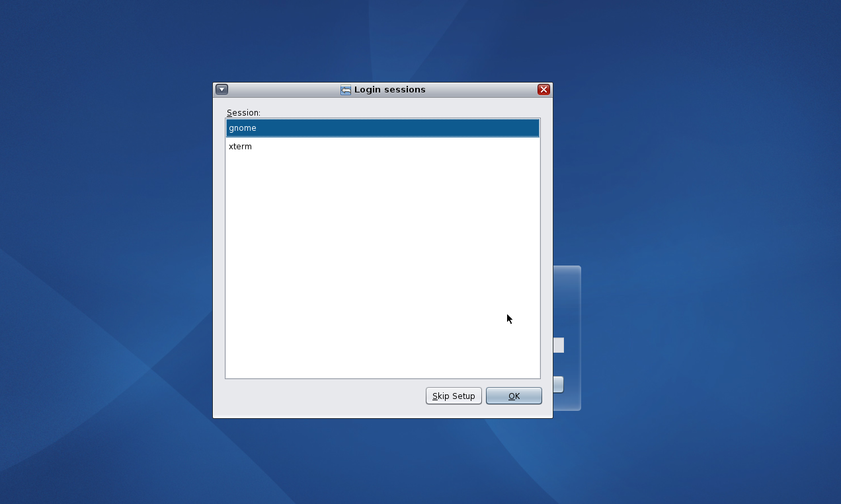Click the Skip Setup button
This screenshot has height=504, width=841.
click(x=454, y=396)
